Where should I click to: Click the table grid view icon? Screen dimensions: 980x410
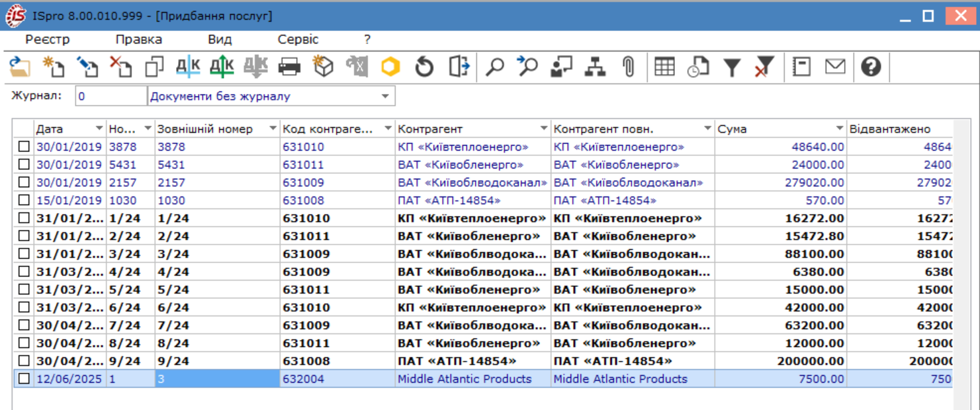[664, 67]
